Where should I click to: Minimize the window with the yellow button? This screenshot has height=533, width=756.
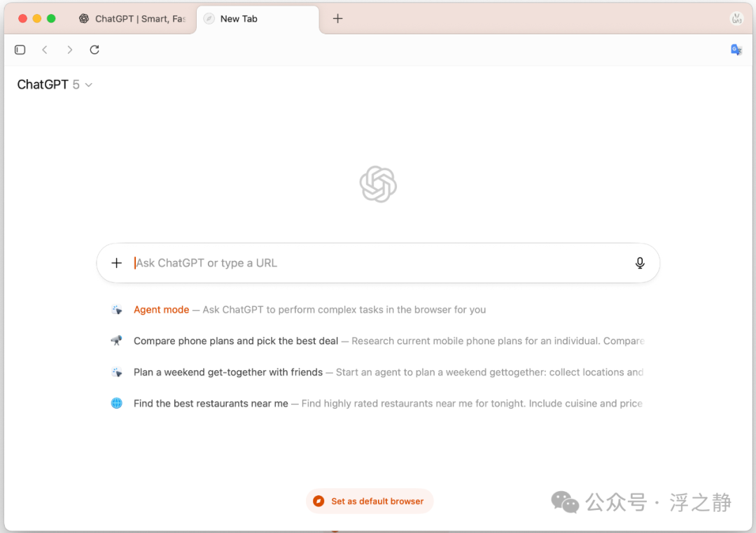point(37,19)
